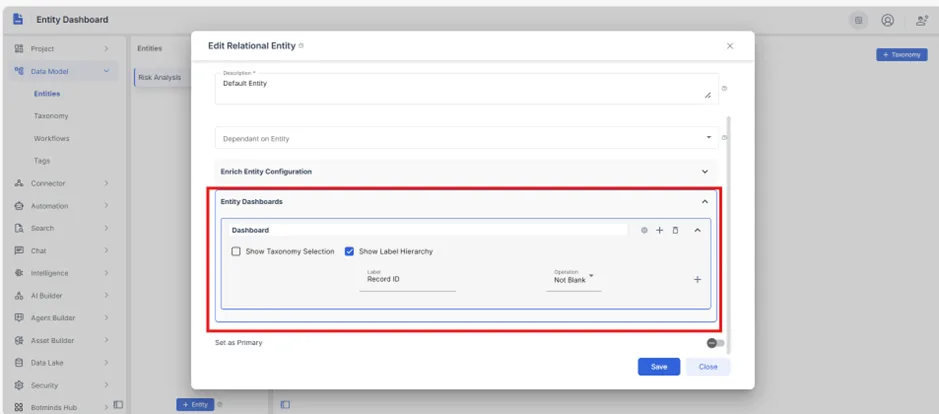Image resolution: width=939 pixels, height=414 pixels.
Task: Click the Project sidebar icon
Action: 19,49
